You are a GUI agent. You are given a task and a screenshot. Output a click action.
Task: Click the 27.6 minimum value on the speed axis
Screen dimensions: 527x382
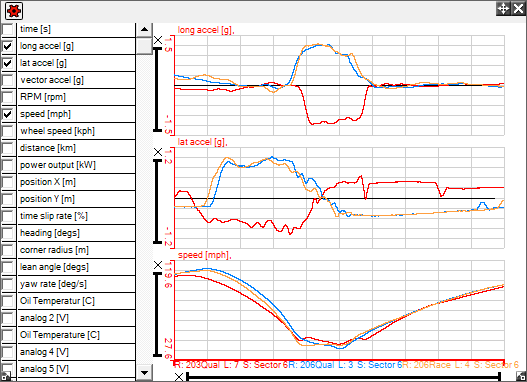(x=168, y=348)
